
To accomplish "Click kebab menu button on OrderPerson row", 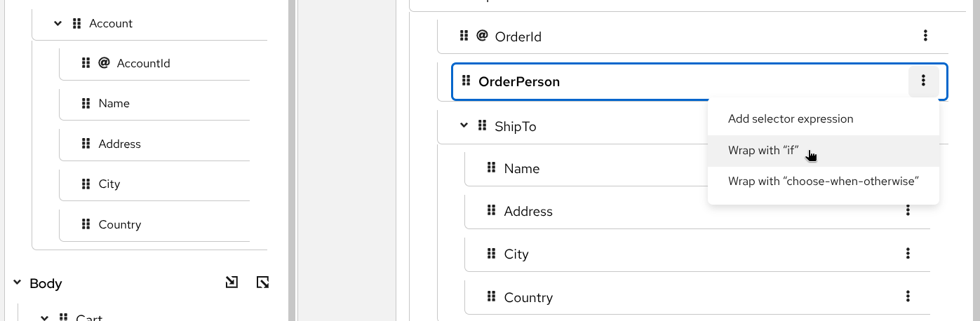I will (x=924, y=81).
